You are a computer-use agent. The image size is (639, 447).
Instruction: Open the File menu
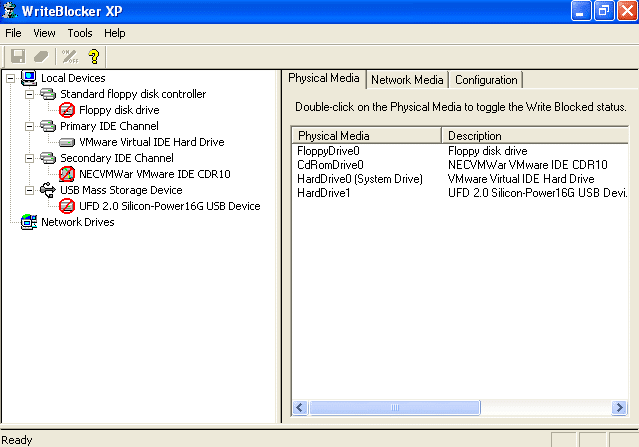tap(13, 33)
